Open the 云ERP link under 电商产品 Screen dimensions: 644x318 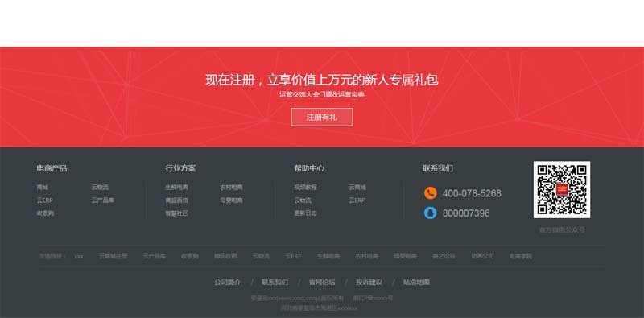point(45,200)
